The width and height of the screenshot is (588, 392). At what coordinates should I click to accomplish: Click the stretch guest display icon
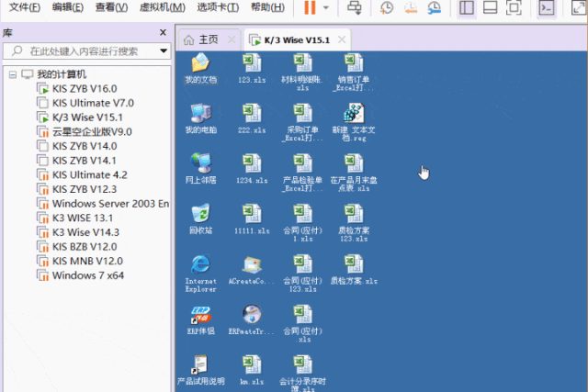coord(579,7)
